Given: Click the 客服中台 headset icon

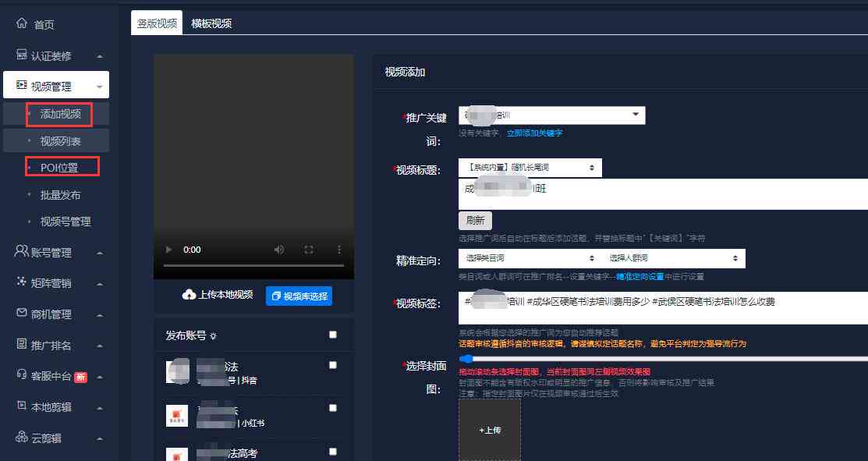Looking at the screenshot, I should [x=22, y=374].
